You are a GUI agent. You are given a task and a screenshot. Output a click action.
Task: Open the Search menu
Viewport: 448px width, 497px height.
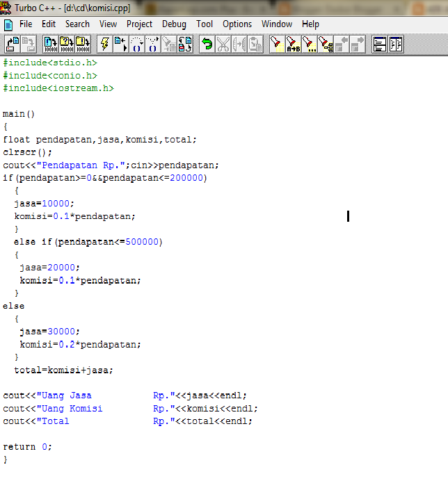[77, 24]
